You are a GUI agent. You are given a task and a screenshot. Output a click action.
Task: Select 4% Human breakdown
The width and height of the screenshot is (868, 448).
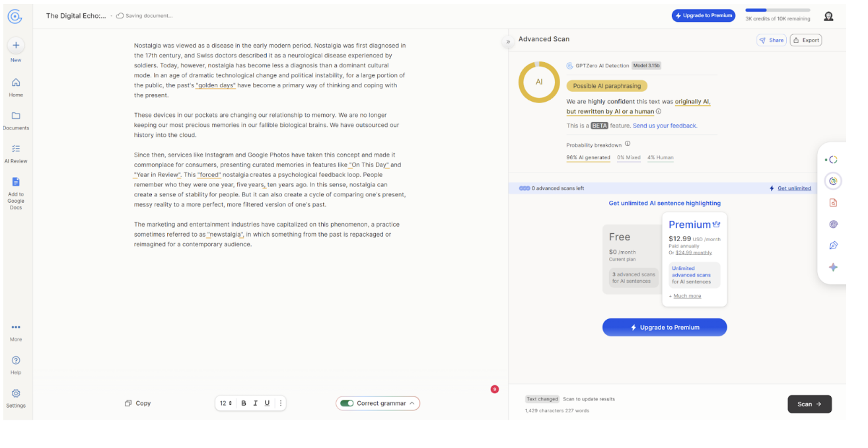pos(661,158)
